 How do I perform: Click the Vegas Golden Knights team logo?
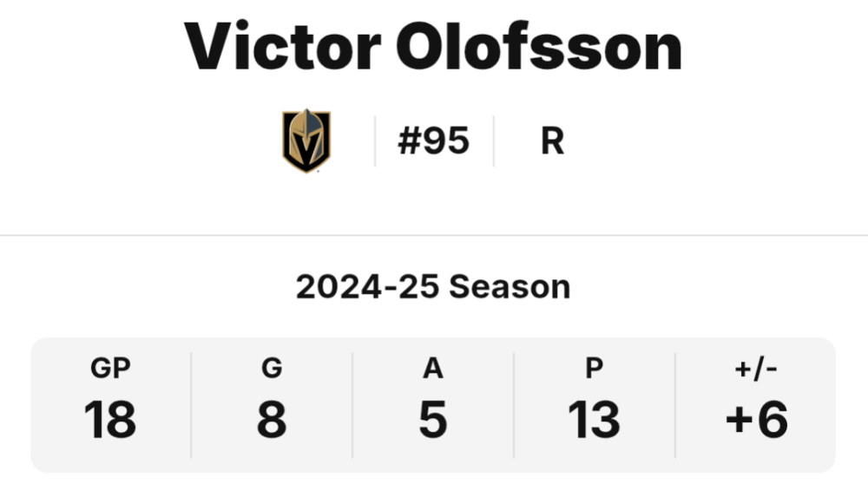306,140
